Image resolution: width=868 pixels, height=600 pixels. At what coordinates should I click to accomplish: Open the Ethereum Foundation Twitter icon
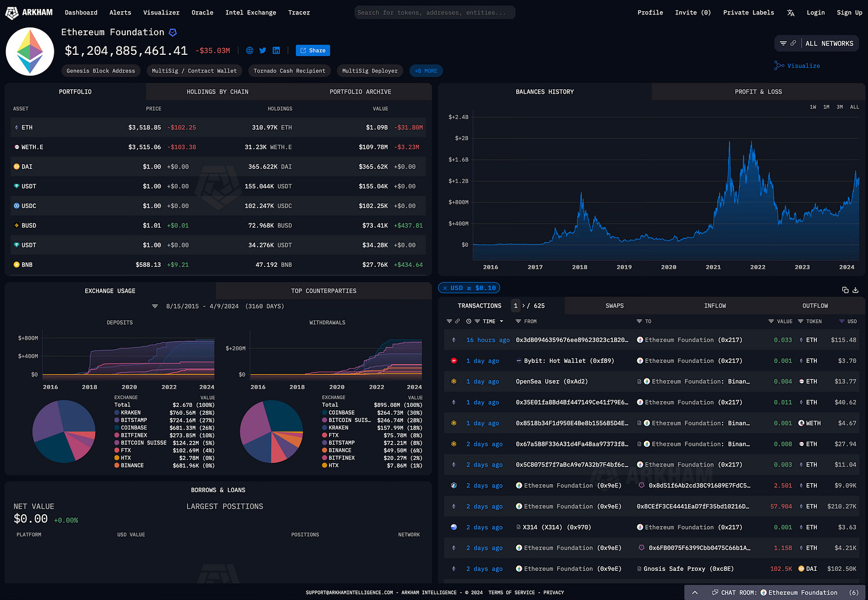pos(263,51)
